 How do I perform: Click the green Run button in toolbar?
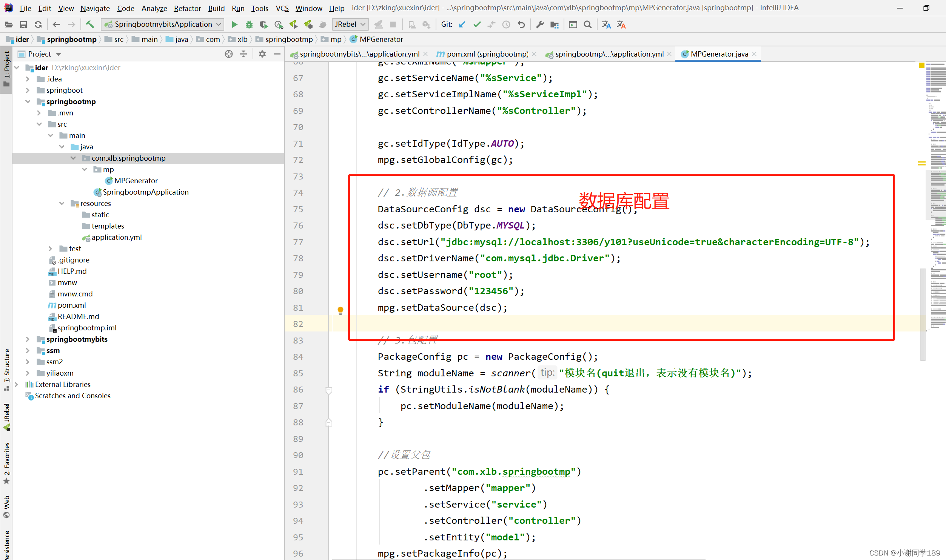click(234, 25)
